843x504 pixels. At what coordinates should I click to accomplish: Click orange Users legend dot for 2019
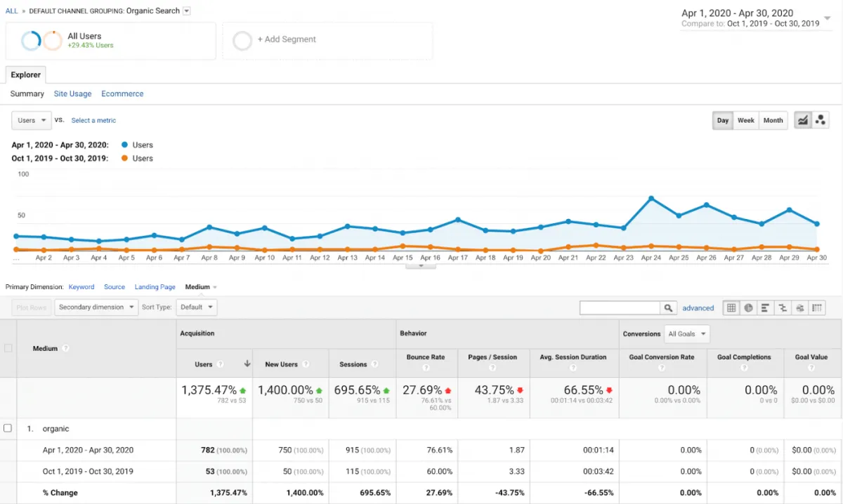click(124, 158)
